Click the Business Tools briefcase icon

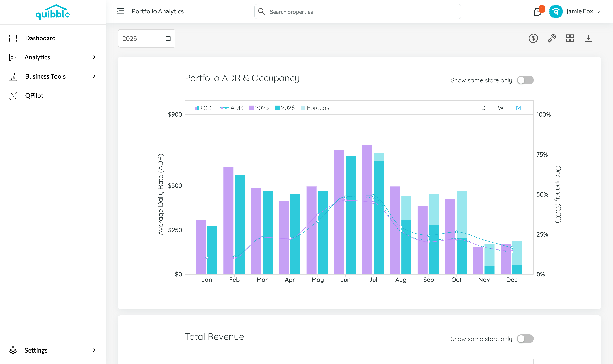click(x=13, y=77)
